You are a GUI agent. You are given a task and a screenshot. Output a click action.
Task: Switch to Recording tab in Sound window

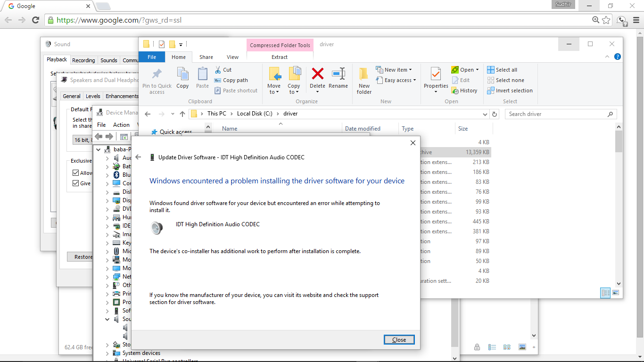[83, 60]
